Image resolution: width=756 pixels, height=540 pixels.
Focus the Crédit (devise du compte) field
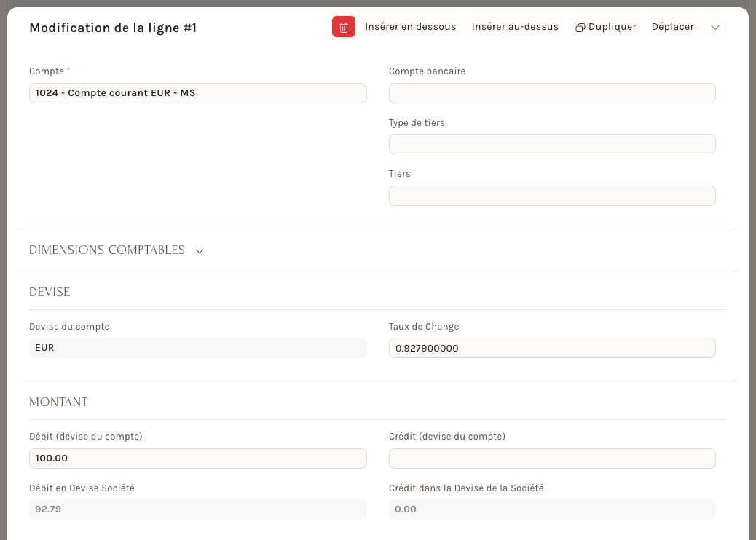click(552, 458)
